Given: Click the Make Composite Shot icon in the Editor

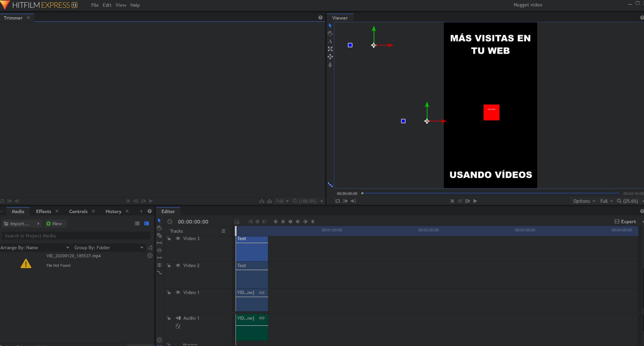Looking at the screenshot, I should click(x=237, y=222).
